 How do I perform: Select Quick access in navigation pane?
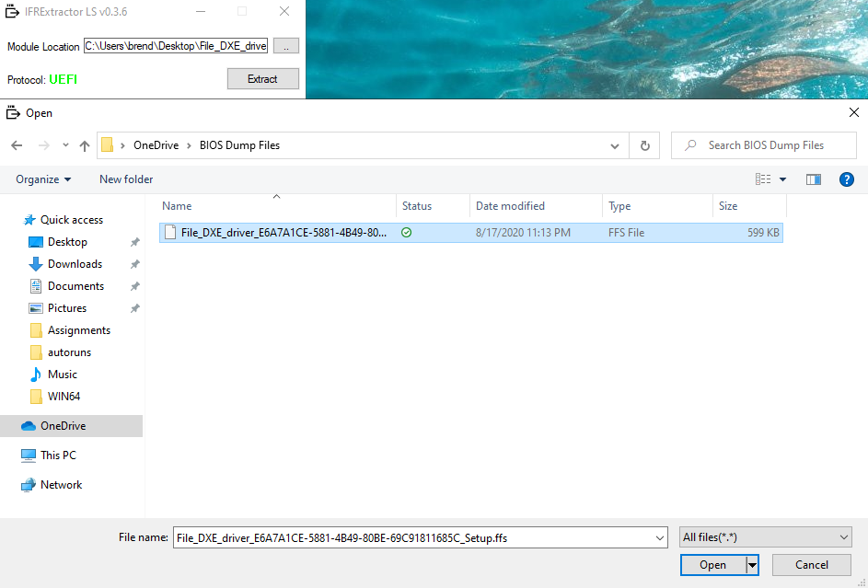coord(72,220)
